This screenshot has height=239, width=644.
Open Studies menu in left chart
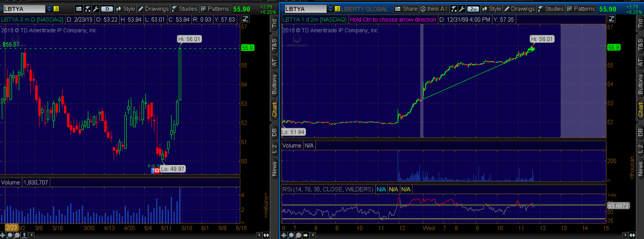coord(184,9)
